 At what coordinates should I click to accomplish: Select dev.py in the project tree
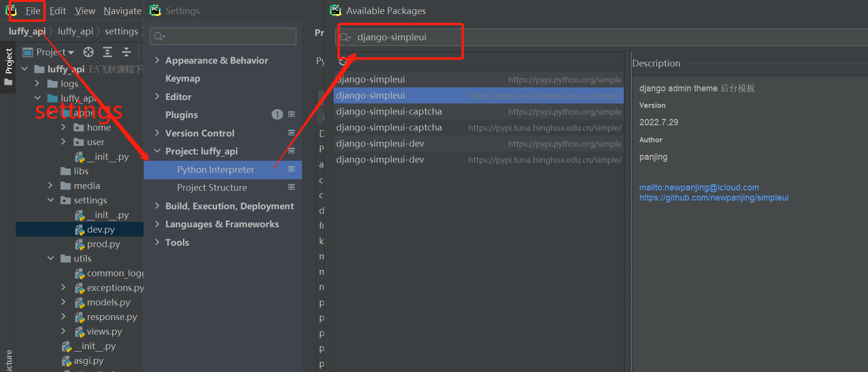[101, 229]
